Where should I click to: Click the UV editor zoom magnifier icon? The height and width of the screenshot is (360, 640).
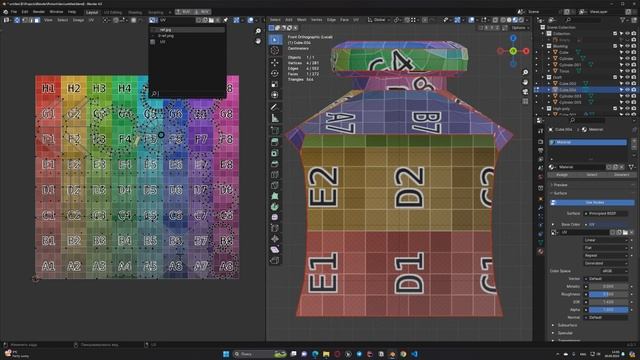pyautogui.click(x=258, y=31)
